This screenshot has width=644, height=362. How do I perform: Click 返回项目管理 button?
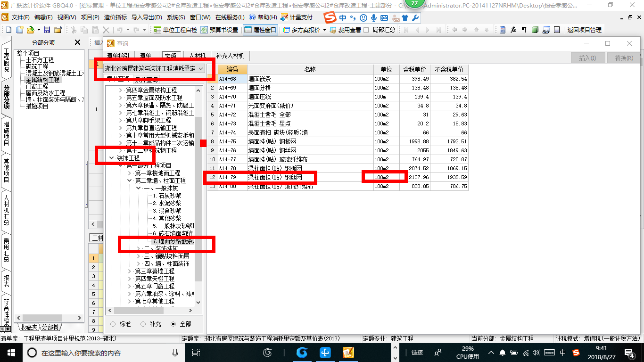click(x=585, y=30)
